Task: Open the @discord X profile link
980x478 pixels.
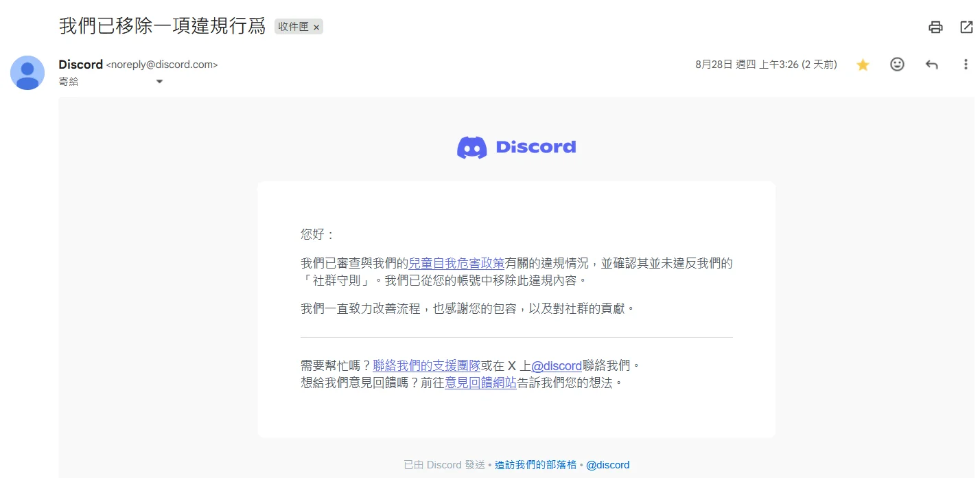Action: pos(555,365)
